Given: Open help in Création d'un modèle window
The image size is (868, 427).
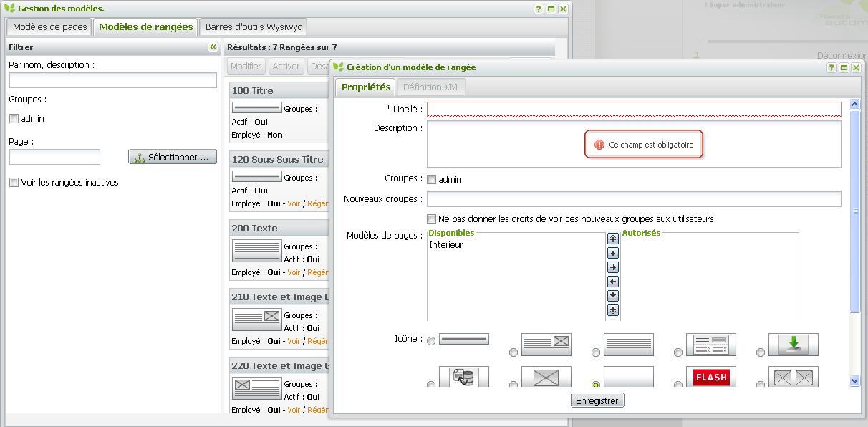Looking at the screenshot, I should (832, 67).
